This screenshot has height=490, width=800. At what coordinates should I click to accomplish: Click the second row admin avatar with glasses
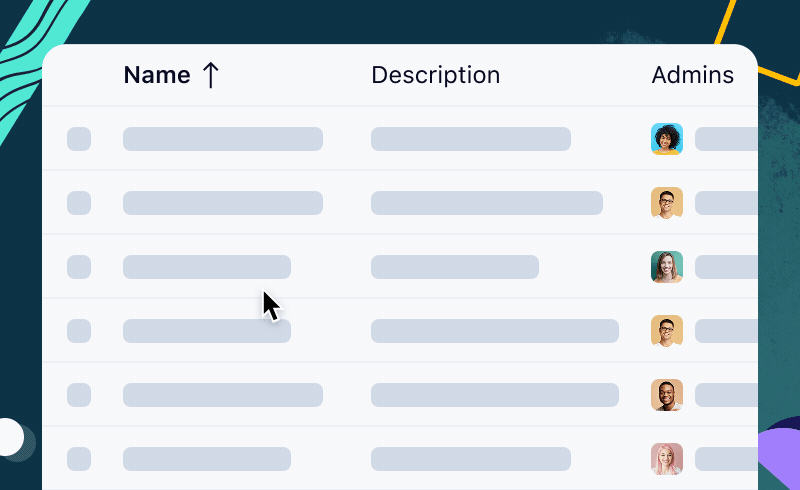[667, 203]
